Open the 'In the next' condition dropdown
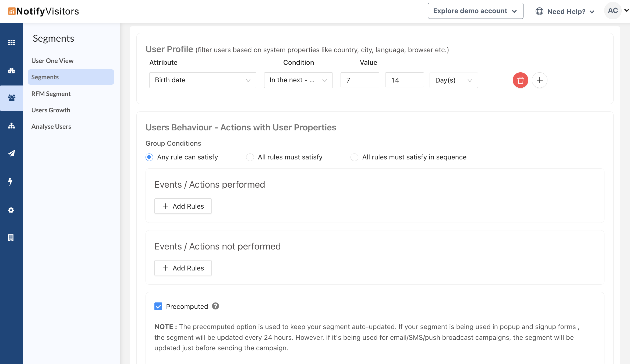 pos(298,80)
